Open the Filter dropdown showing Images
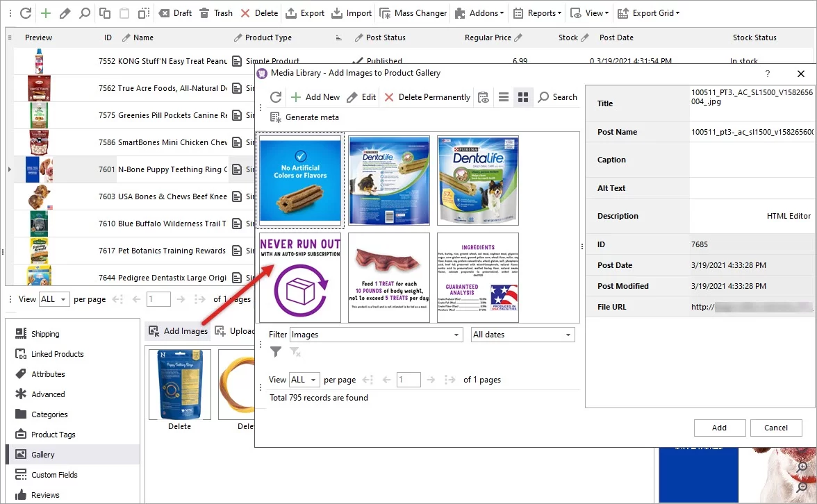Screen dimensions: 817x504 [x=376, y=334]
